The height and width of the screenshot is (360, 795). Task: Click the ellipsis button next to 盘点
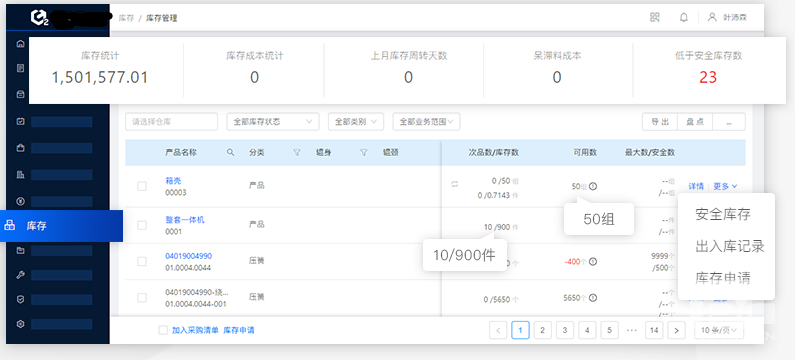(x=729, y=122)
